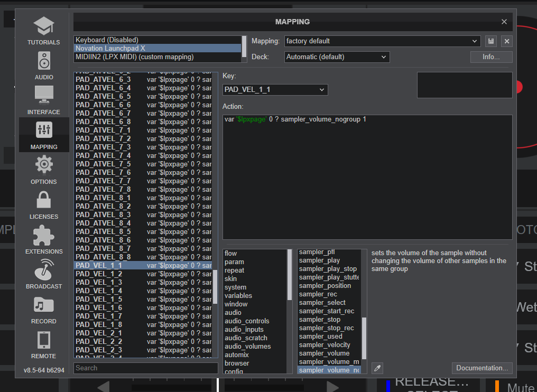
Task: Open the Key PAD_VEL_1_1 dropdown
Action: pyautogui.click(x=275, y=90)
